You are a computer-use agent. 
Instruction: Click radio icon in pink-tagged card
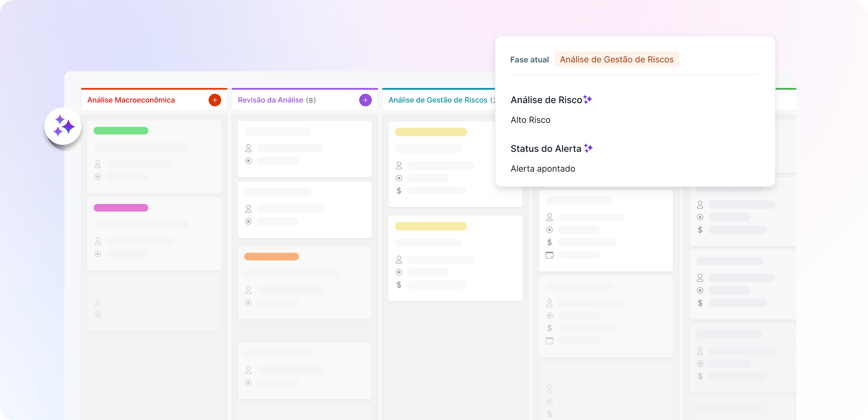(x=98, y=254)
